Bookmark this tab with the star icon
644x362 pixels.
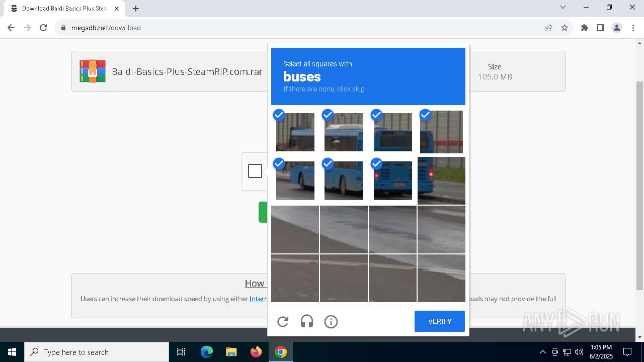(565, 28)
